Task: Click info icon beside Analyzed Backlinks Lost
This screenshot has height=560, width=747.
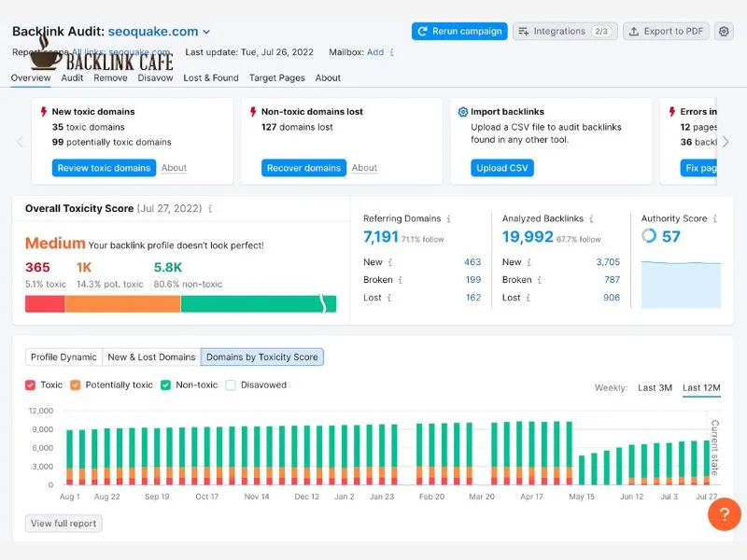Action: click(x=529, y=298)
